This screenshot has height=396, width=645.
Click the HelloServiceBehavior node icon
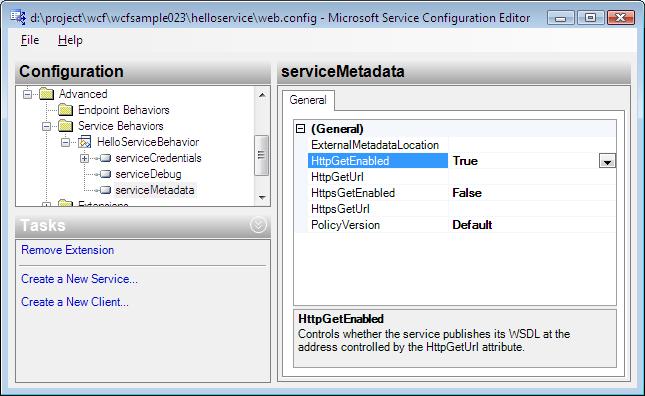[85, 142]
